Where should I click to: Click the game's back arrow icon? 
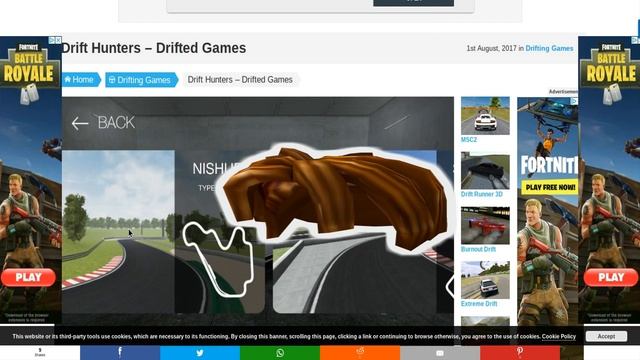80,123
